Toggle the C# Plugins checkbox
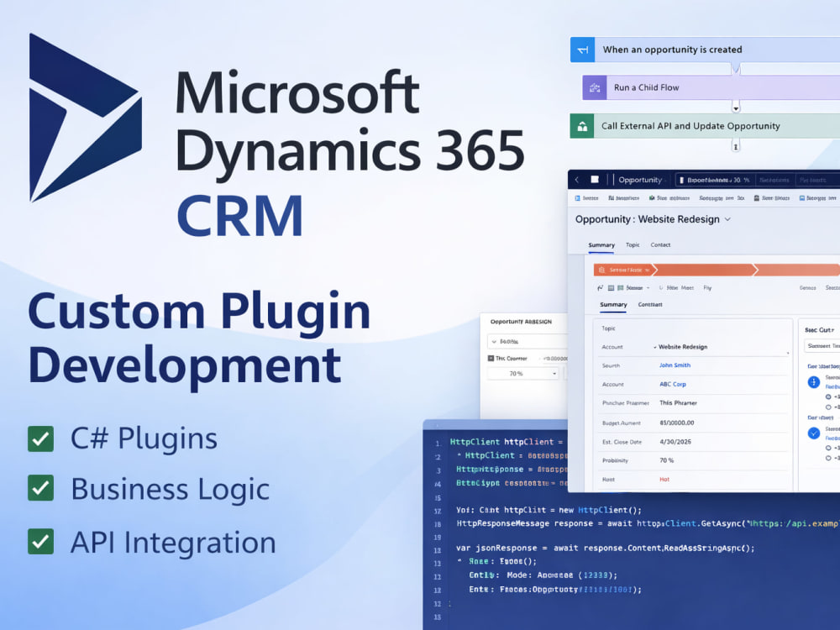Viewport: 840px width, 630px height. point(40,438)
